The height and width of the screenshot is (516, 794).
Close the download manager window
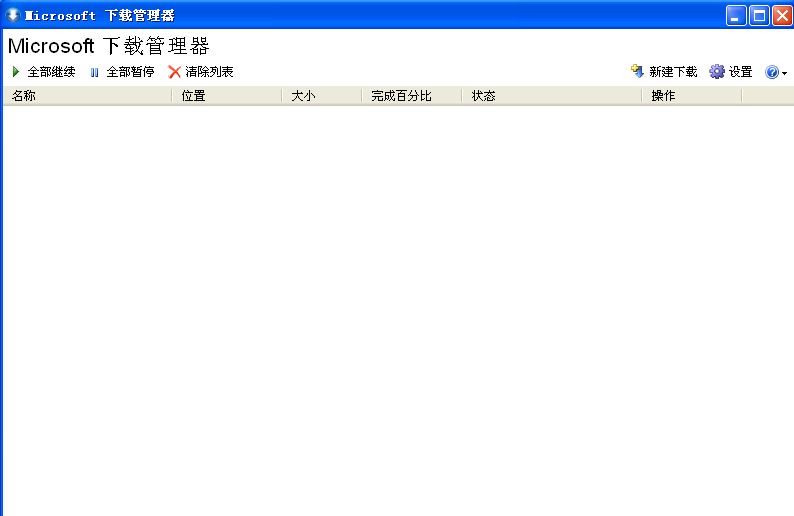click(782, 15)
